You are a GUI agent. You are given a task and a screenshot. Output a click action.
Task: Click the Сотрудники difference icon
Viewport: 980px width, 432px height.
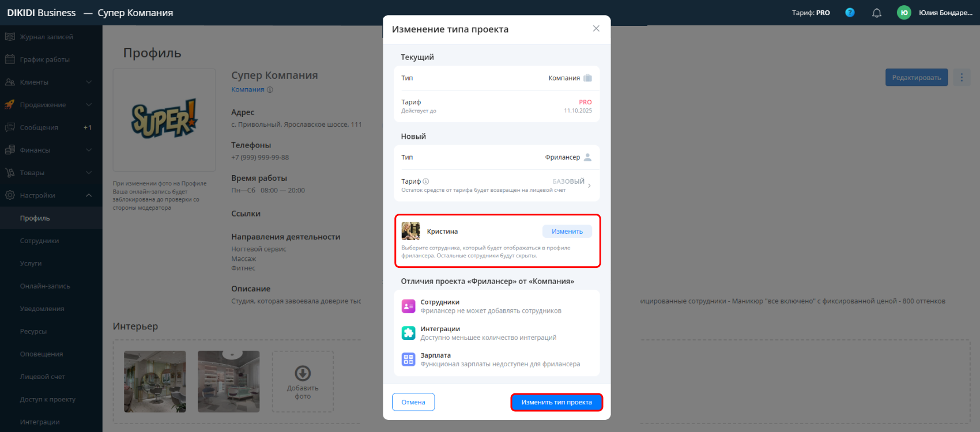(408, 306)
